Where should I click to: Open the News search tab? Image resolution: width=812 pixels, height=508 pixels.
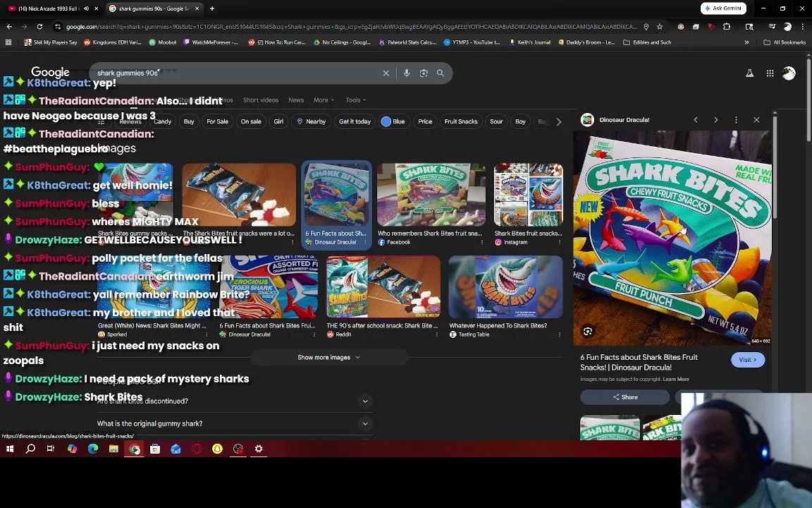click(296, 100)
